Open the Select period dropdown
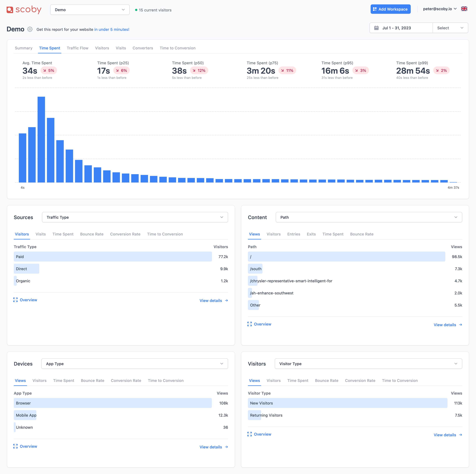 450,28
